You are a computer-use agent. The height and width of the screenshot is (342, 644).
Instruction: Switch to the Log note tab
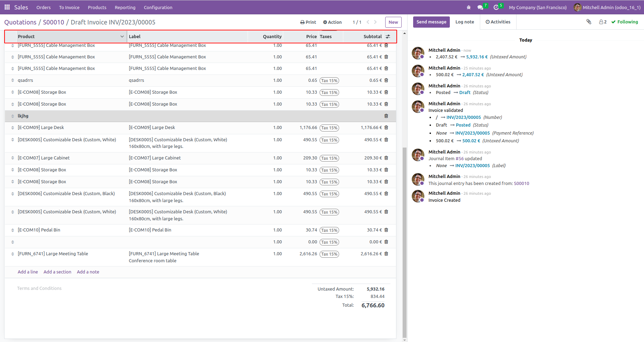[464, 22]
